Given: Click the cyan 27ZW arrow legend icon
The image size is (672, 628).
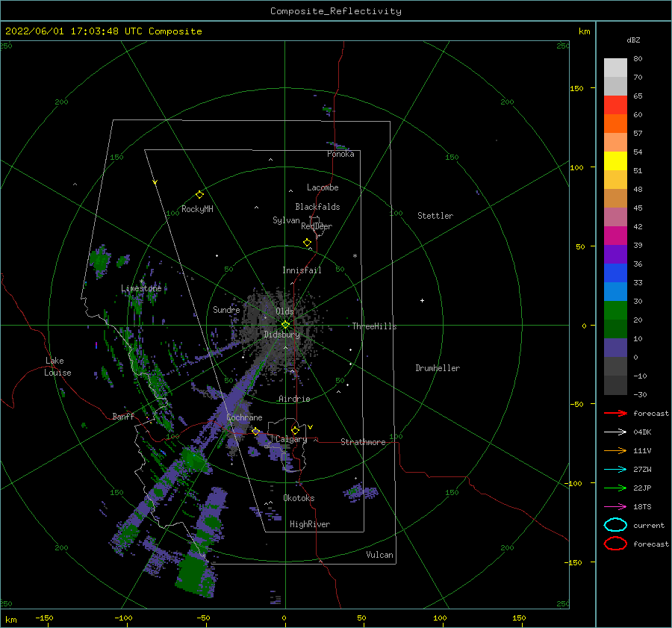Looking at the screenshot, I should coord(616,470).
